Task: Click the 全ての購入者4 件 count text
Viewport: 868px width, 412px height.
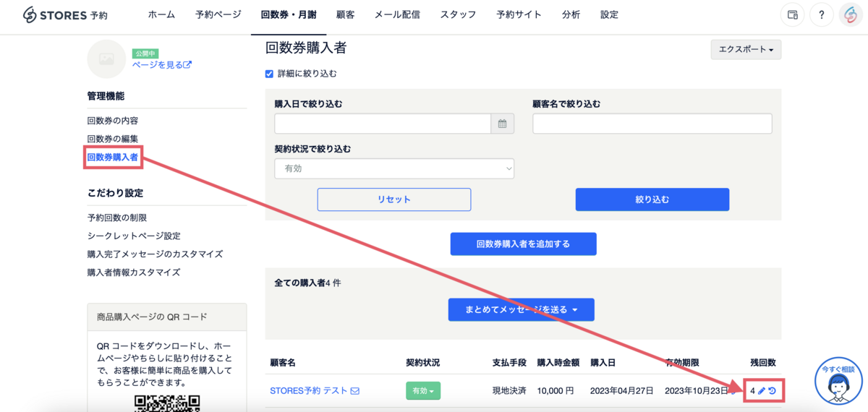Action: click(307, 283)
